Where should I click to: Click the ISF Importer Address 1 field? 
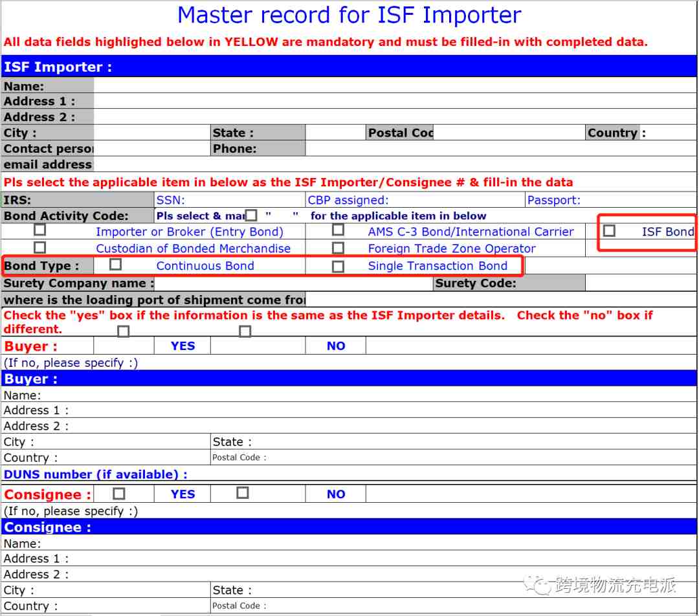coord(395,101)
